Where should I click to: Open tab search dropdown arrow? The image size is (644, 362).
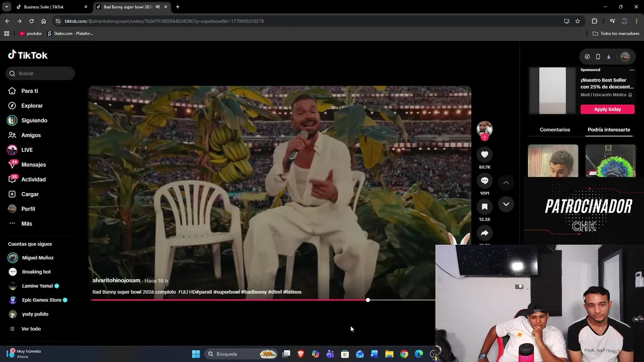click(x=7, y=7)
